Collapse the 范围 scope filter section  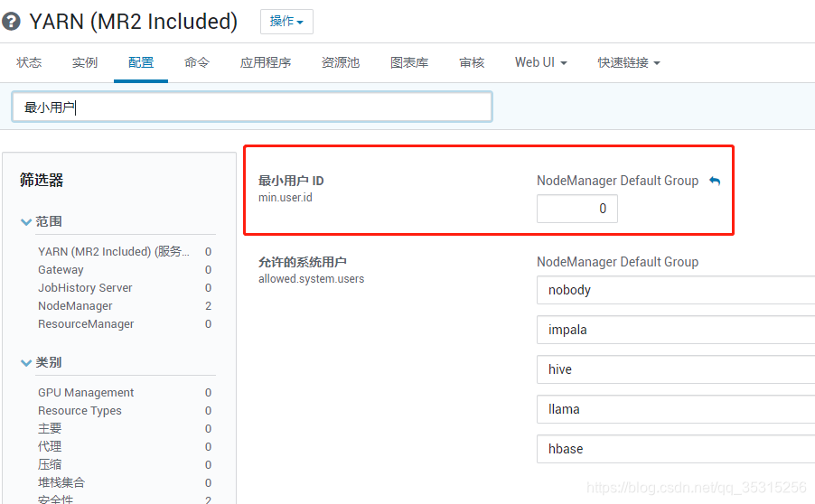click(26, 222)
